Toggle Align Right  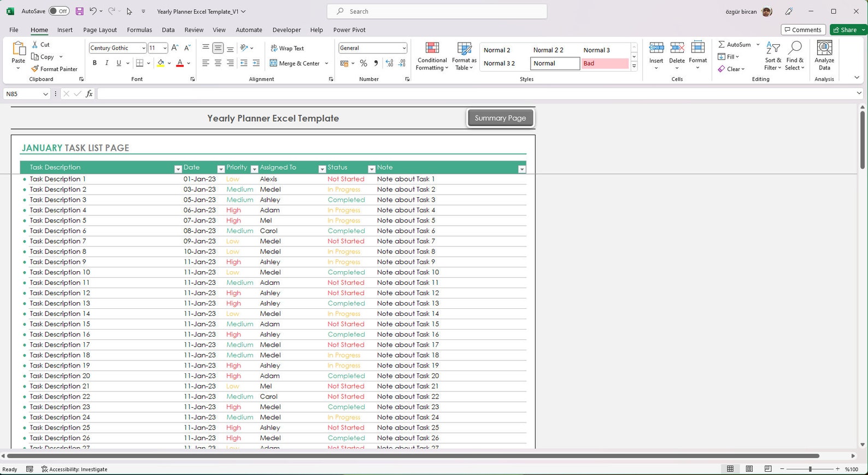tap(230, 63)
